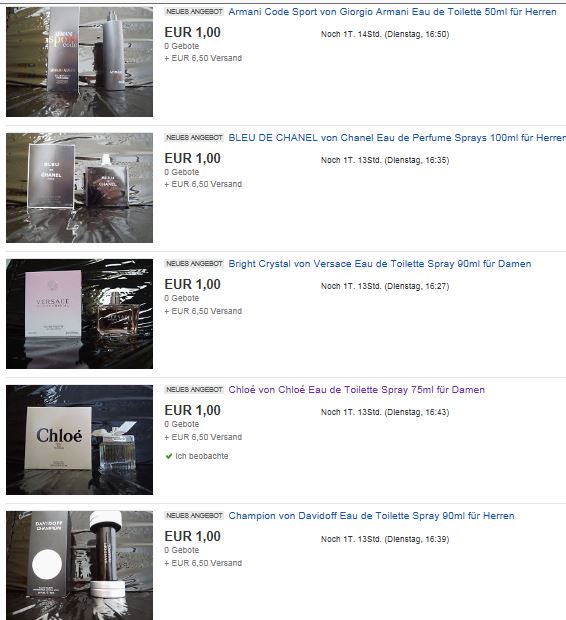Click Neues Angebot badge on Davidoff listing
This screenshot has width=566, height=620.
coord(194,516)
